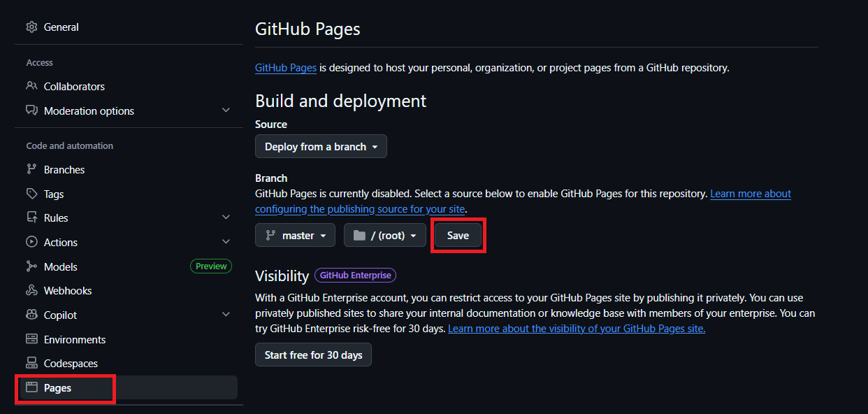Click the Copilot icon in sidebar

pos(31,315)
